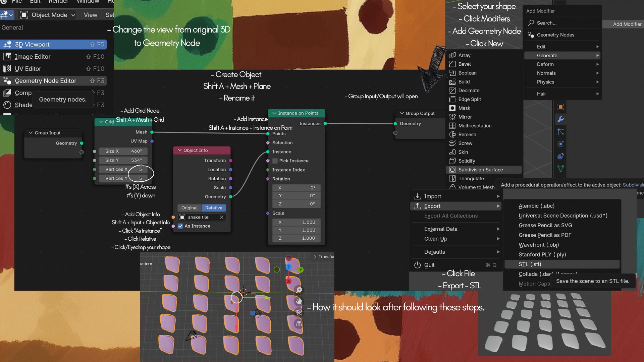Screen dimensions: 644x362
Task: Clear the snake tile object field
Action: 222,217
